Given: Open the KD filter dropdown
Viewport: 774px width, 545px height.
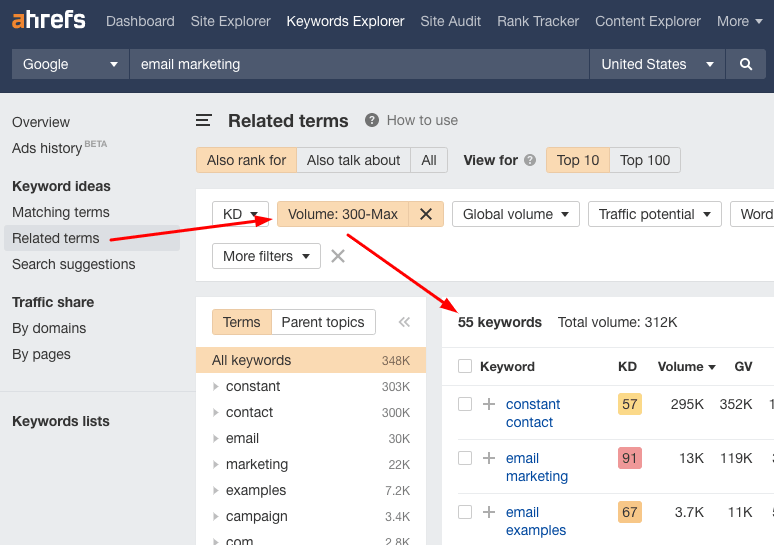Looking at the screenshot, I should [x=240, y=214].
